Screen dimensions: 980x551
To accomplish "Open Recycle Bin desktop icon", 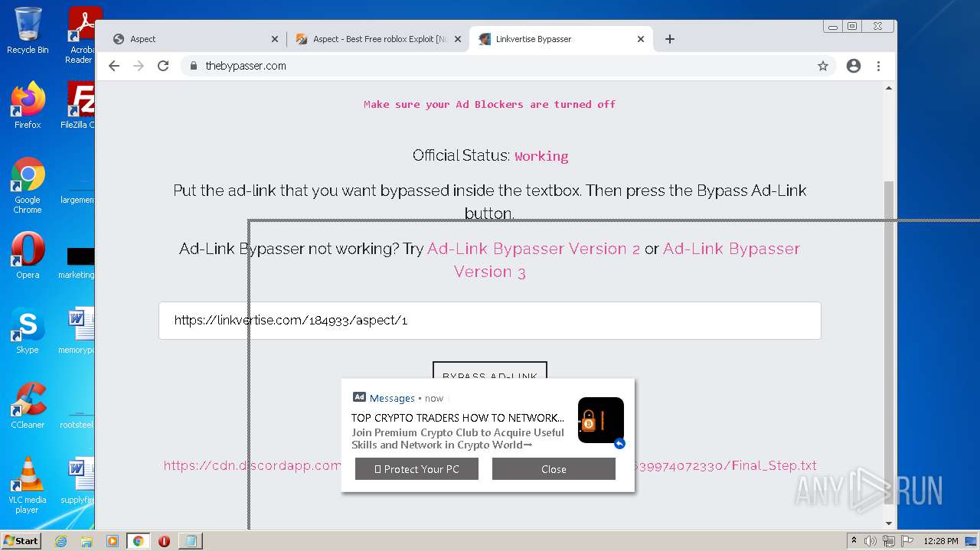I will coord(28,31).
